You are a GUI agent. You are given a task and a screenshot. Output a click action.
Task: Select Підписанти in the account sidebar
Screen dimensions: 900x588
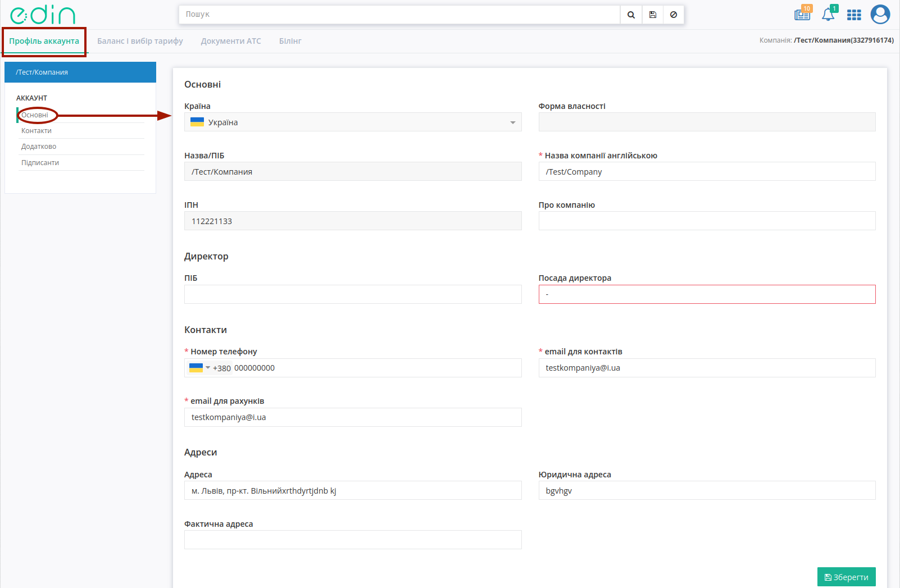pyautogui.click(x=40, y=163)
